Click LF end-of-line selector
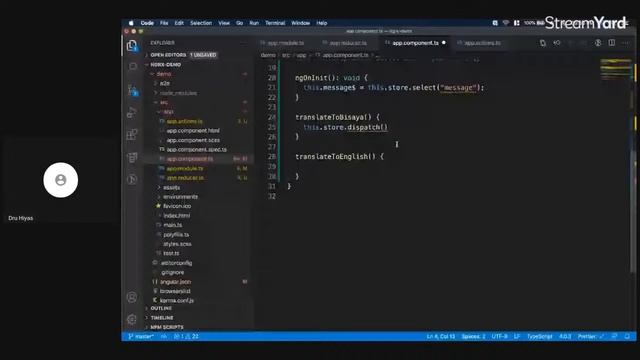This screenshot has width=640, height=360. [x=517, y=336]
